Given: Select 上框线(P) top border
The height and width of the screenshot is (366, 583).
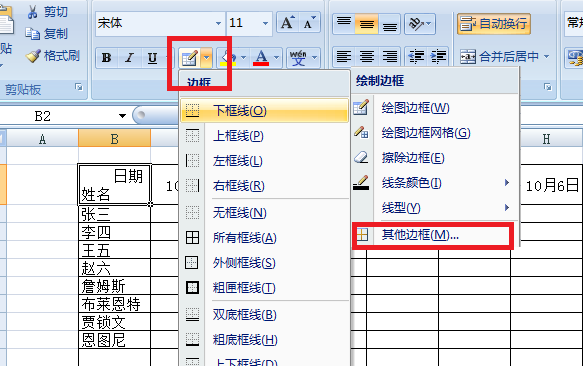Looking at the screenshot, I should point(264,136).
